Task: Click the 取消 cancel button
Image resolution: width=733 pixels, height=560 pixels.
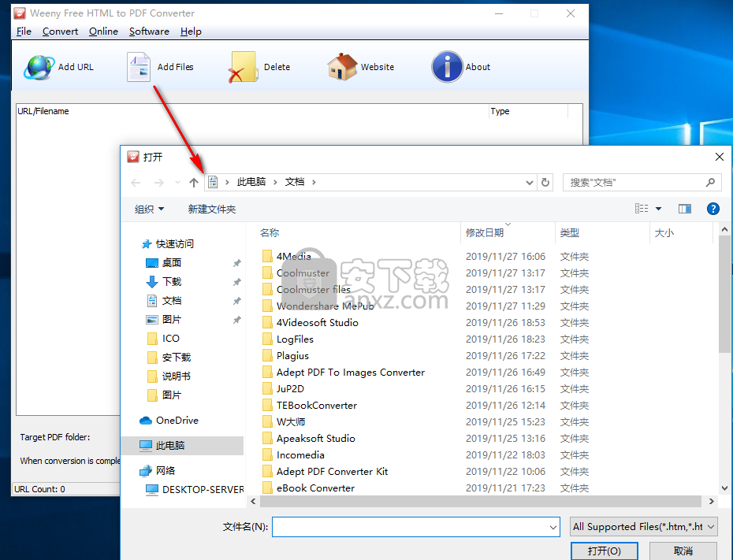Action: coord(683,551)
